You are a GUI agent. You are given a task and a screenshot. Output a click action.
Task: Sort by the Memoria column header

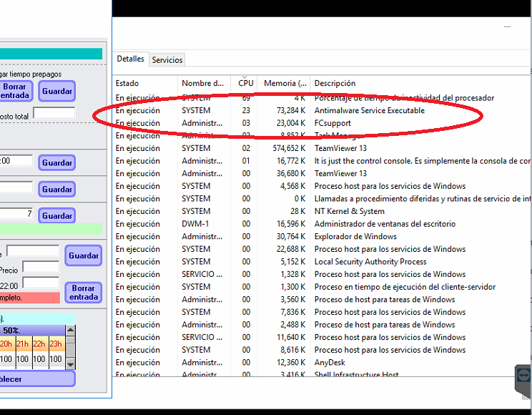(284, 83)
